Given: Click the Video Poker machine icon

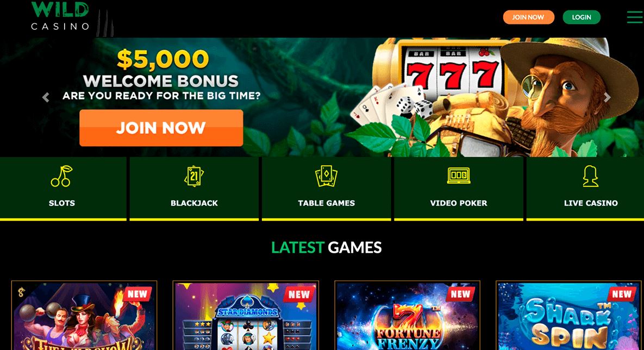Looking at the screenshot, I should click(x=458, y=176).
